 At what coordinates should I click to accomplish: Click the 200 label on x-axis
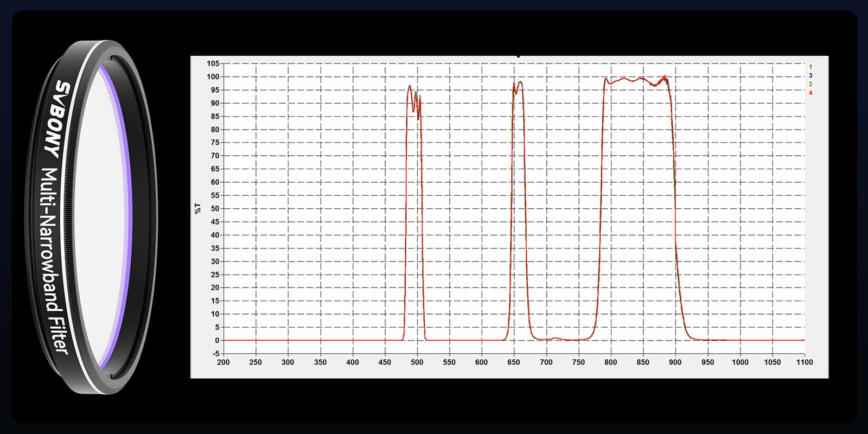pos(223,362)
